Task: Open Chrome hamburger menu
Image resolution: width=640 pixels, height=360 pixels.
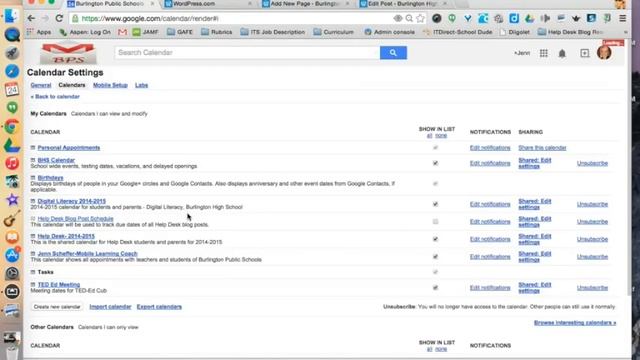Action: (x=622, y=18)
